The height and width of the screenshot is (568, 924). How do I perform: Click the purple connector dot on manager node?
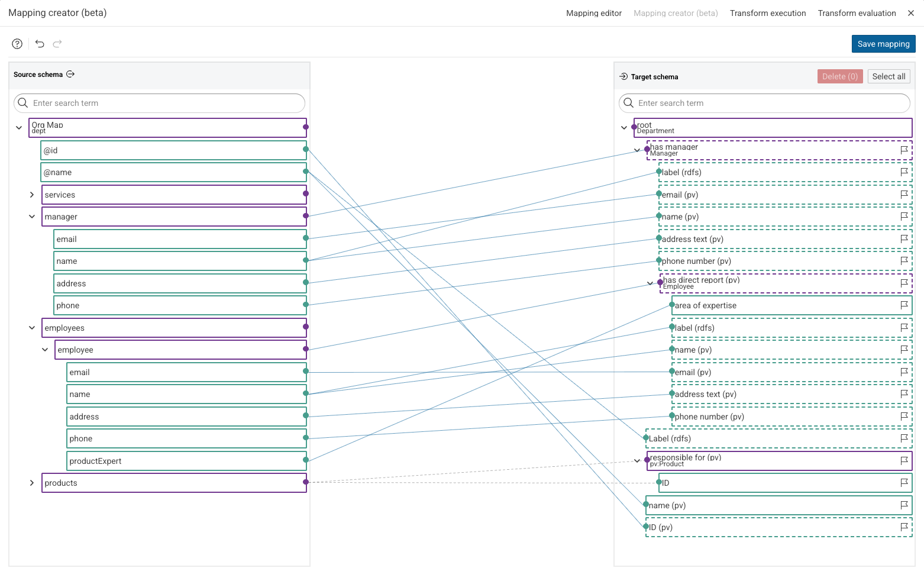(306, 216)
